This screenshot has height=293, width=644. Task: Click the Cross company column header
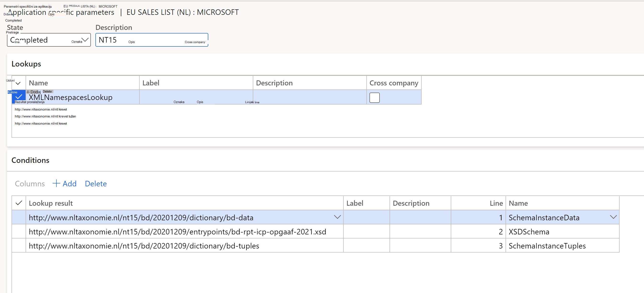pyautogui.click(x=394, y=83)
